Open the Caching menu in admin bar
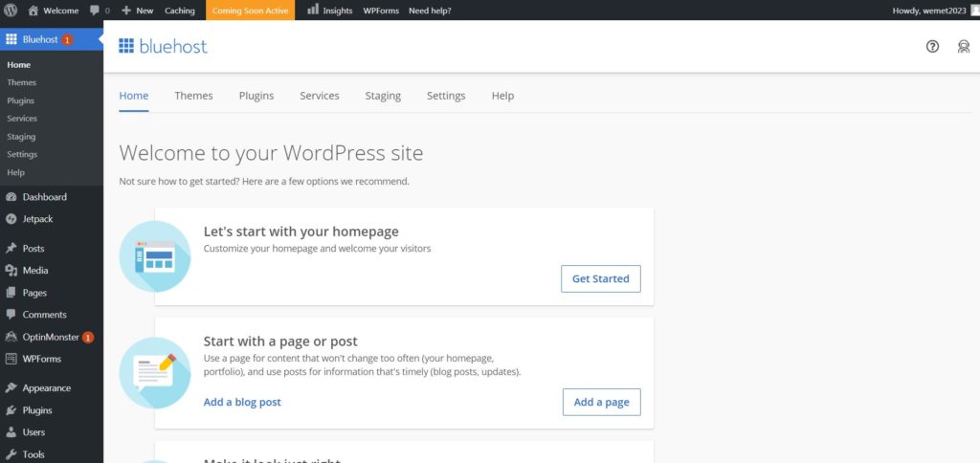The height and width of the screenshot is (463, 980). (179, 11)
